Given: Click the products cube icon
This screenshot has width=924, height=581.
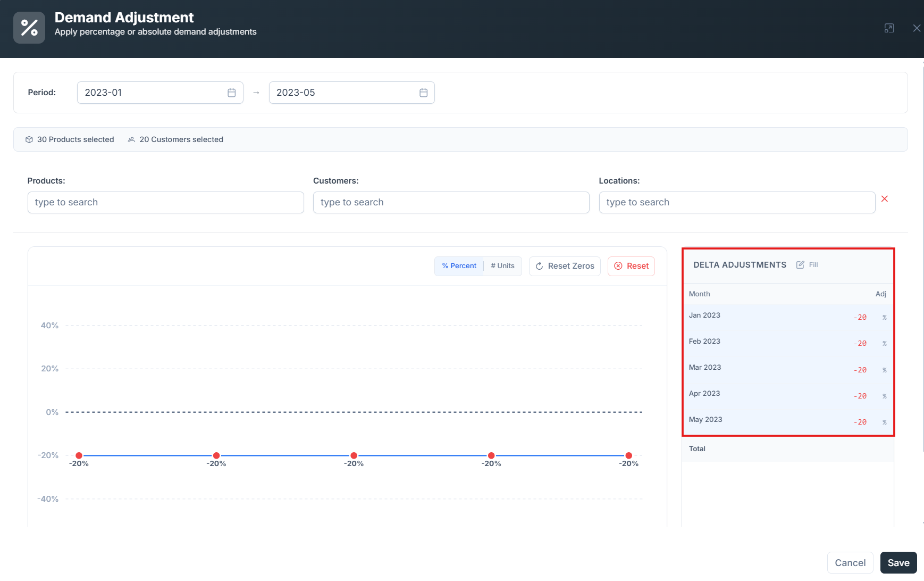Looking at the screenshot, I should point(29,139).
